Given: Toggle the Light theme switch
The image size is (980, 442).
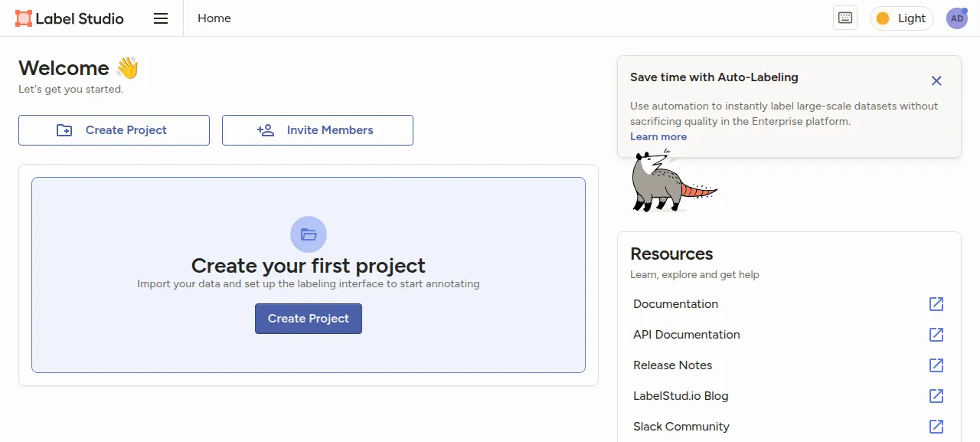Looking at the screenshot, I should coord(902,18).
